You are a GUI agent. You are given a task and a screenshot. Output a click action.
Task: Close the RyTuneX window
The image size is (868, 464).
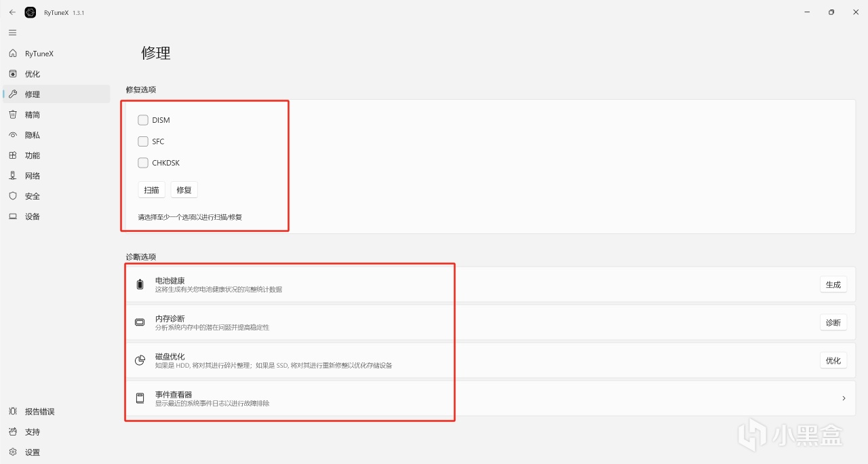click(x=855, y=12)
